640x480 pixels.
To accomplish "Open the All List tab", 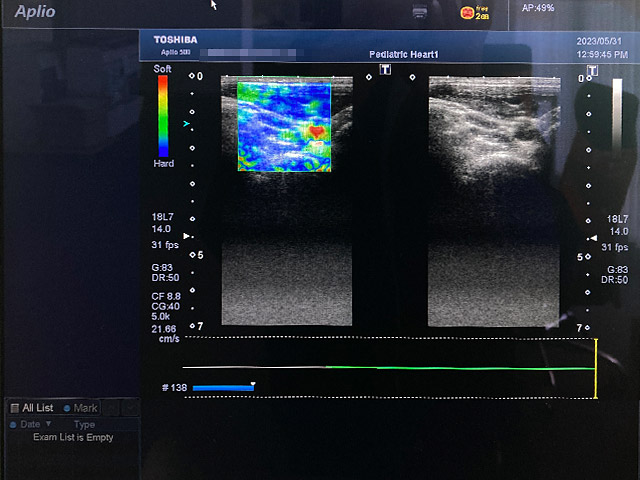I will (32, 408).
